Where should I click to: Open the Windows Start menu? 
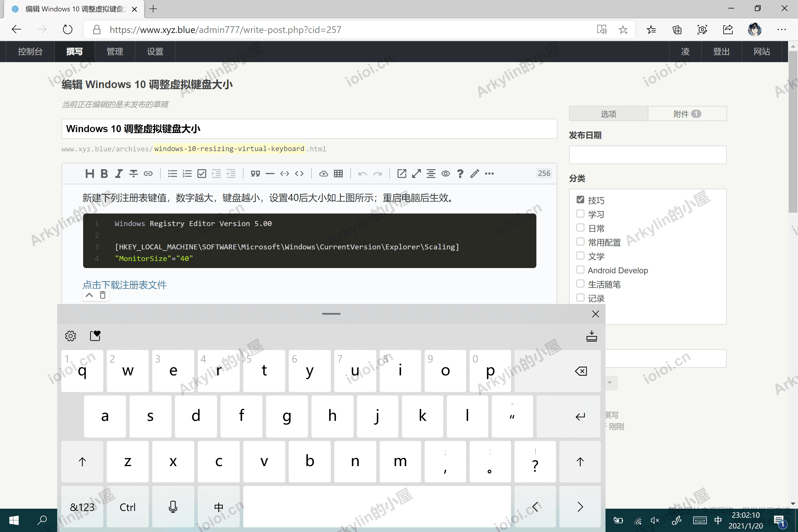click(x=14, y=520)
